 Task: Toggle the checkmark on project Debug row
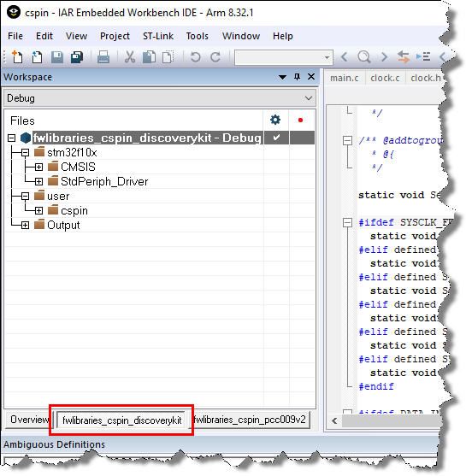click(276, 138)
